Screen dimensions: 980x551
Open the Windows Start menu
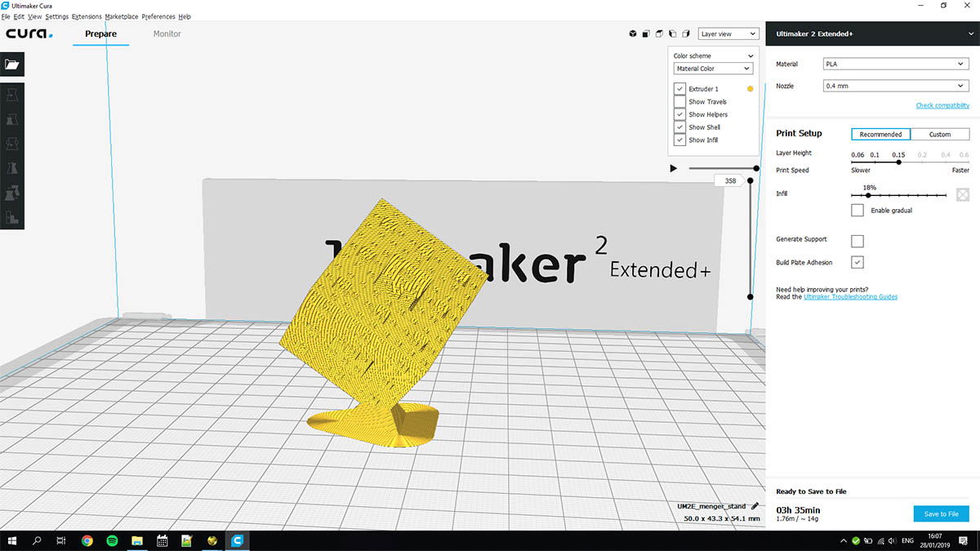coord(12,540)
